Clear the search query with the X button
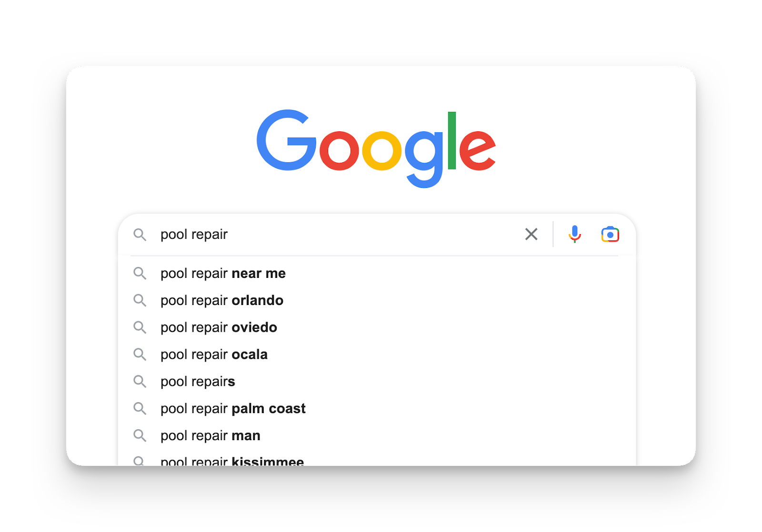762x532 pixels. [x=531, y=234]
